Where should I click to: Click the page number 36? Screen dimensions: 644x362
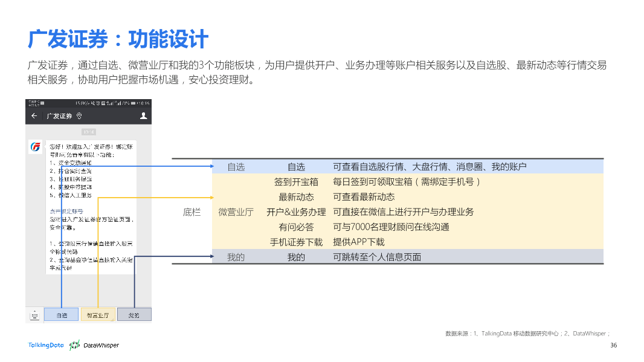click(614, 345)
